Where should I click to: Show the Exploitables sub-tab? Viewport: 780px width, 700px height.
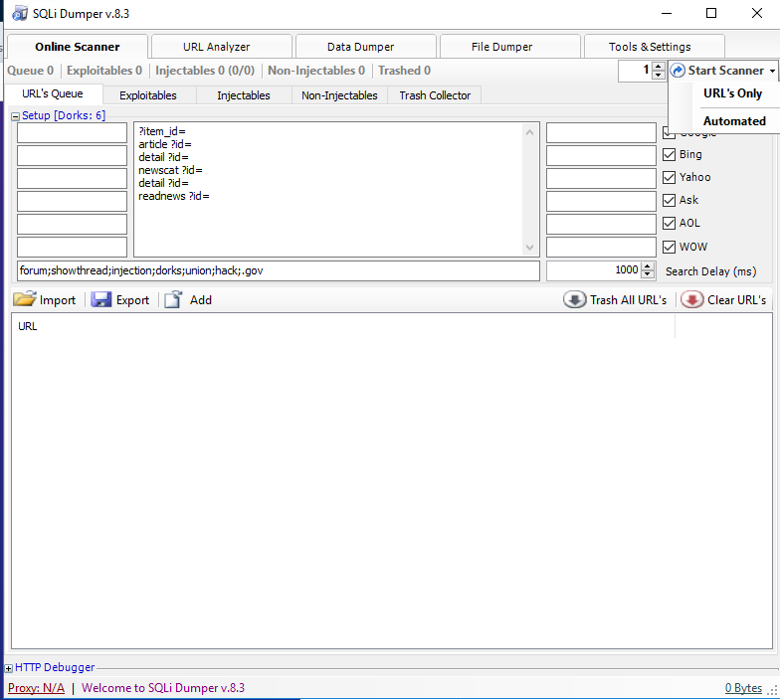tap(148, 95)
